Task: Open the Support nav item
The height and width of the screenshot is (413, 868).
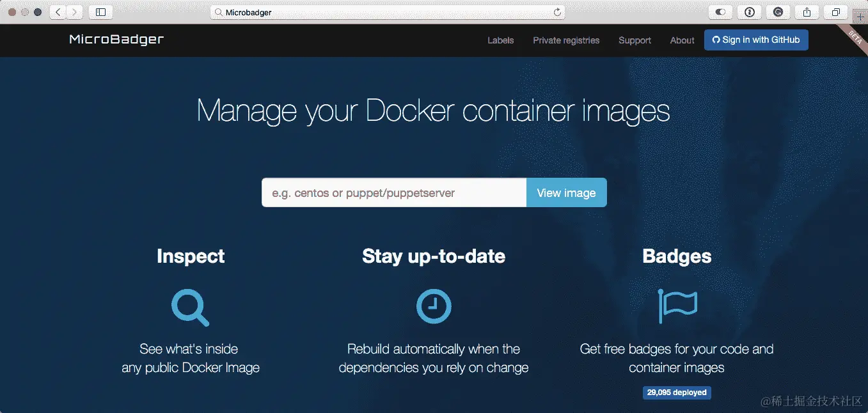Action: coord(635,40)
